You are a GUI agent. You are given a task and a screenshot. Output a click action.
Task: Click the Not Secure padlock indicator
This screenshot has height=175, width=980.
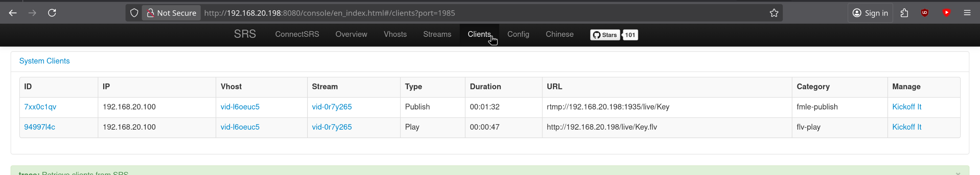[172, 13]
